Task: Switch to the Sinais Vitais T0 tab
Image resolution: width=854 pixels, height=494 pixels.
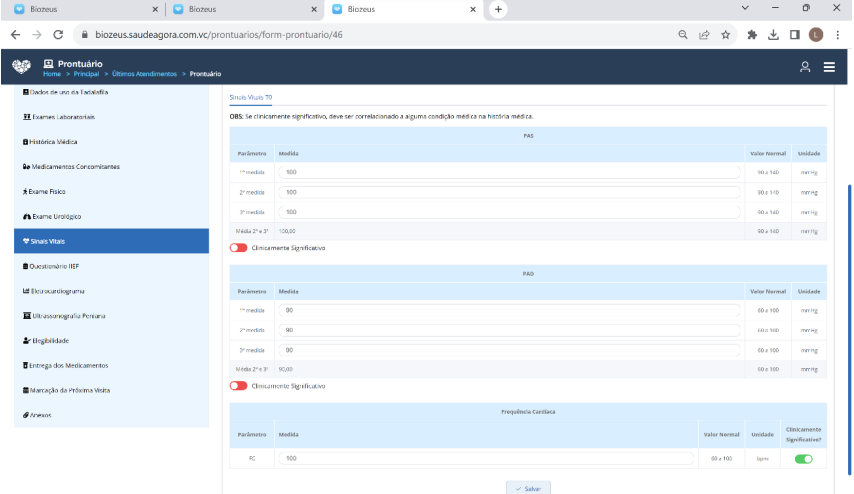Action: tap(250, 98)
